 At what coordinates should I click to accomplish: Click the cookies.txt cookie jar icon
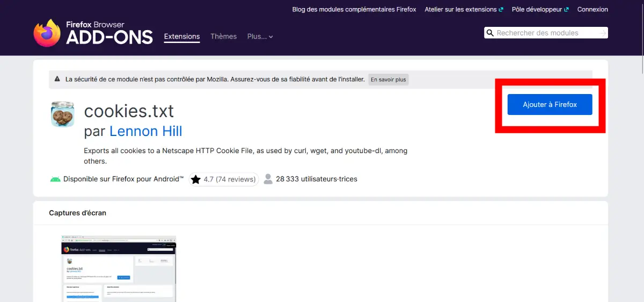pyautogui.click(x=62, y=114)
